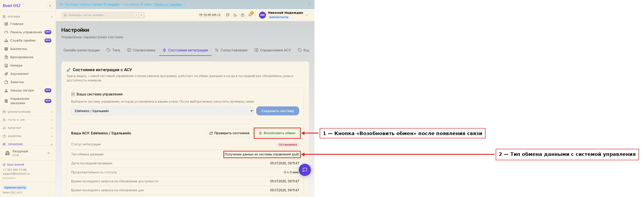
Task: Open Номера in the sidebar
Action: point(28,65)
